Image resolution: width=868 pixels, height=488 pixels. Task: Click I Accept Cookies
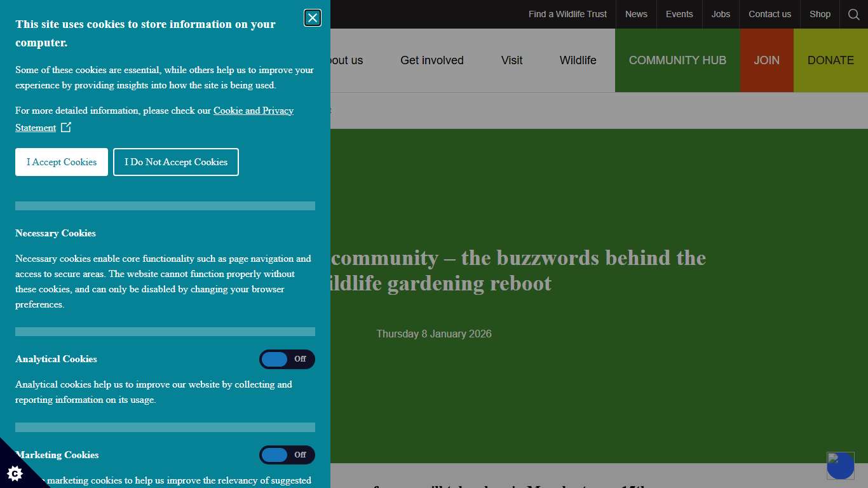click(61, 162)
